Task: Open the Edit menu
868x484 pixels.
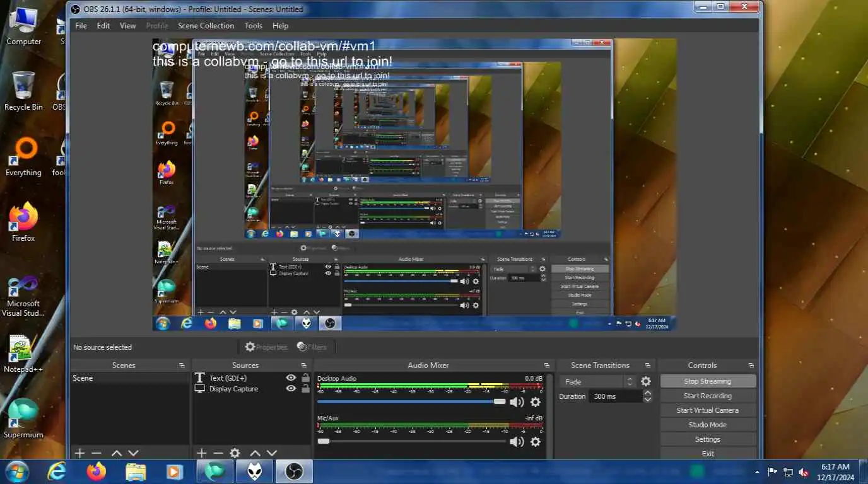Action: (103, 26)
